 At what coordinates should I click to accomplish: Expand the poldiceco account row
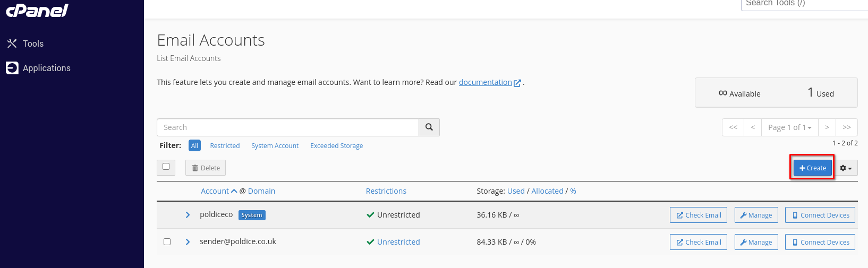point(188,215)
